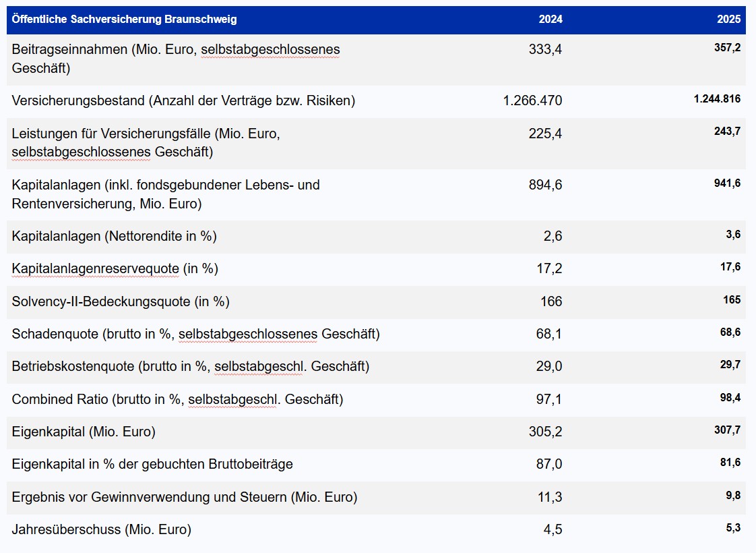Select Betriebskostenquote value 29,0

549,366
